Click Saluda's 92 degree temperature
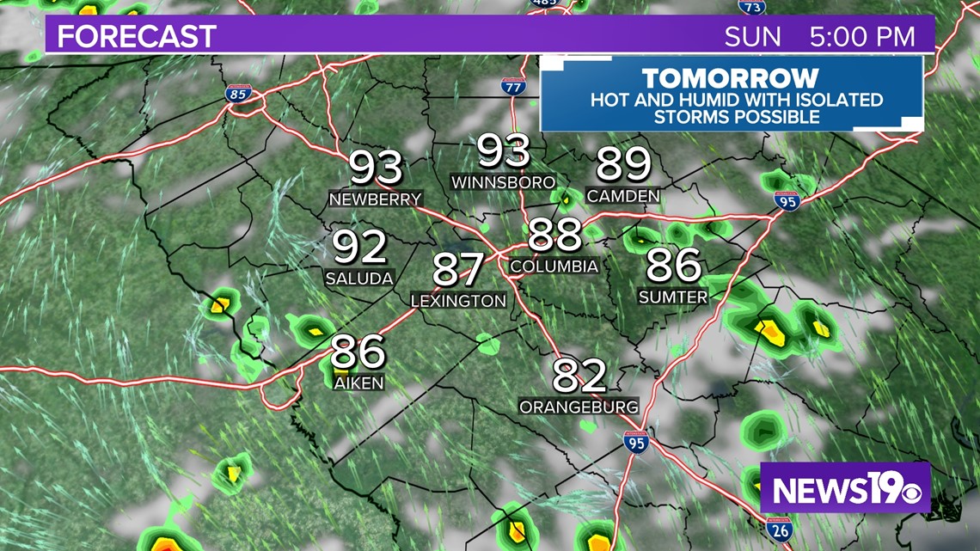This screenshot has height=551, width=980. coord(360,248)
